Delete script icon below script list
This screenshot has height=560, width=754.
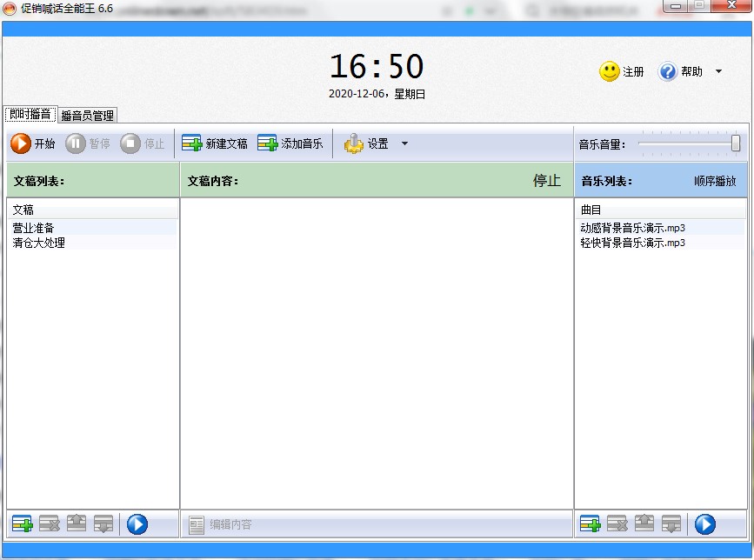pos(49,524)
